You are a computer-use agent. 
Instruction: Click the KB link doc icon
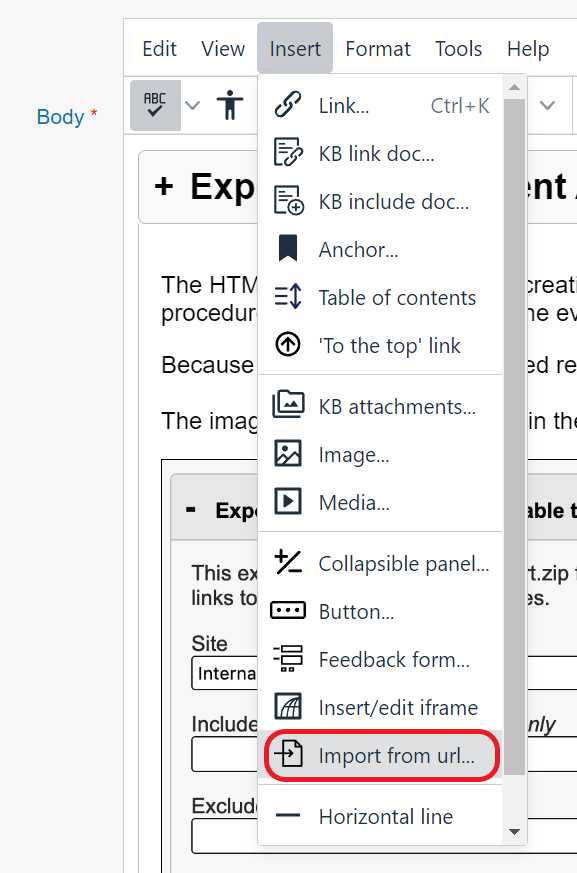(x=288, y=153)
